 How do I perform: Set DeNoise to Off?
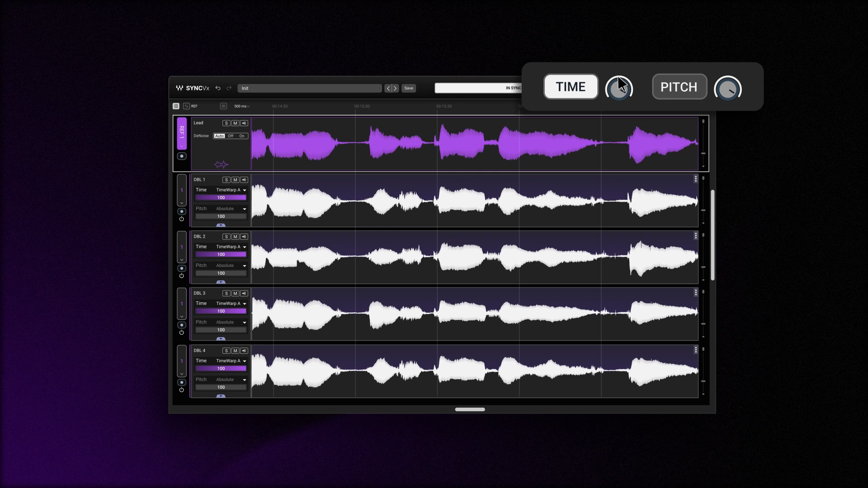click(231, 136)
